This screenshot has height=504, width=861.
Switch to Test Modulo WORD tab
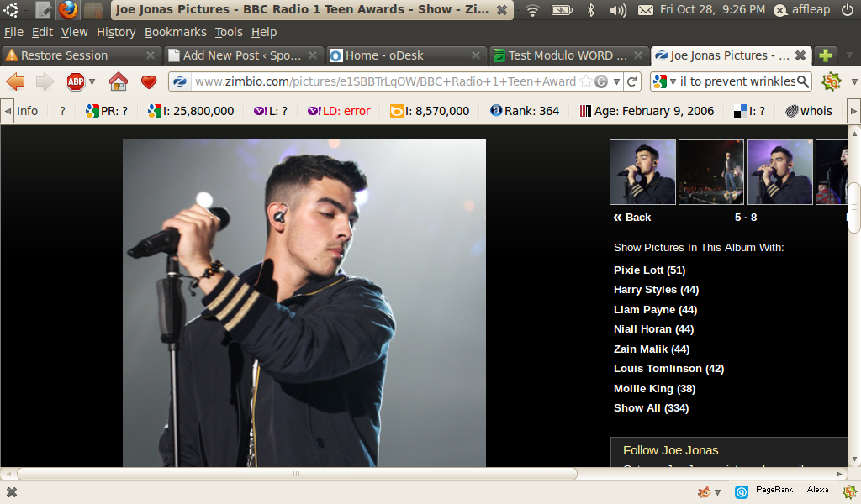click(x=568, y=55)
